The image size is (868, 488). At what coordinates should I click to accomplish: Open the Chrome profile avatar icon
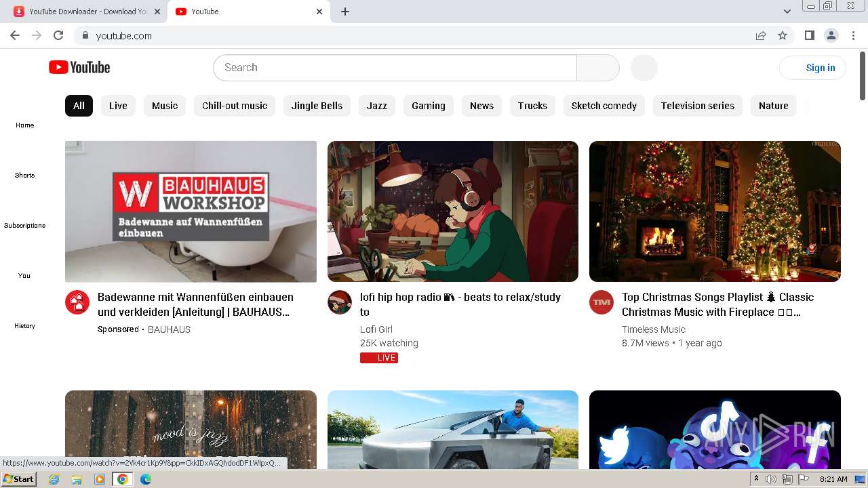(x=831, y=35)
